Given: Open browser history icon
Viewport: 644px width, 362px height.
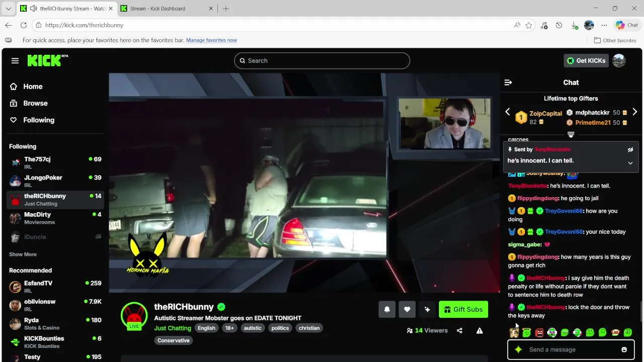Looking at the screenshot, I should [x=559, y=25].
